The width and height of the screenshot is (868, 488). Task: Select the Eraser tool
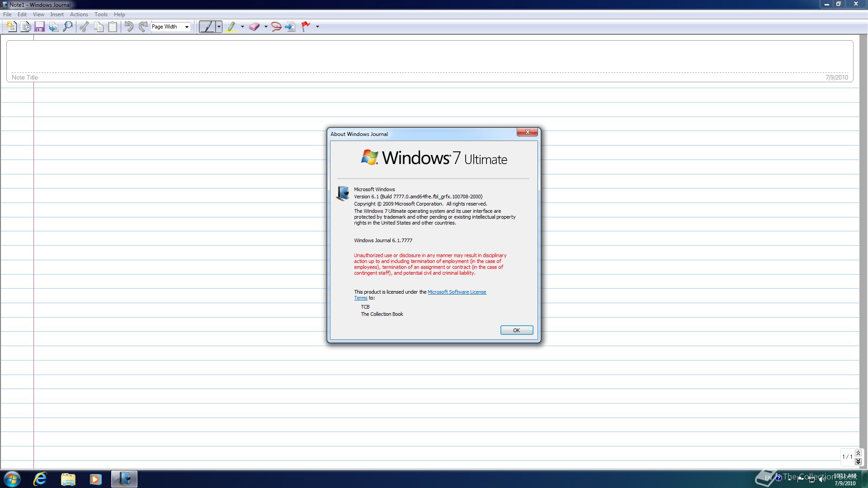[255, 27]
